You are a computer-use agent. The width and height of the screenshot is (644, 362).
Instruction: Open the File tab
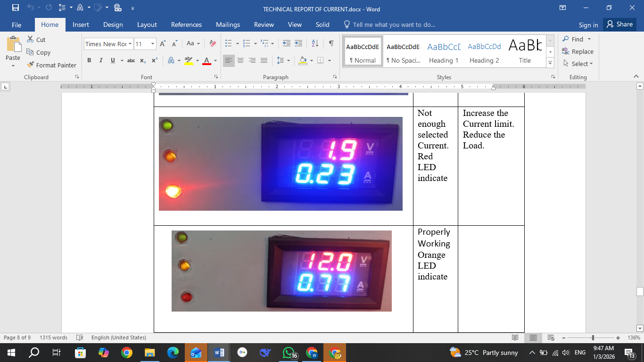point(17,25)
